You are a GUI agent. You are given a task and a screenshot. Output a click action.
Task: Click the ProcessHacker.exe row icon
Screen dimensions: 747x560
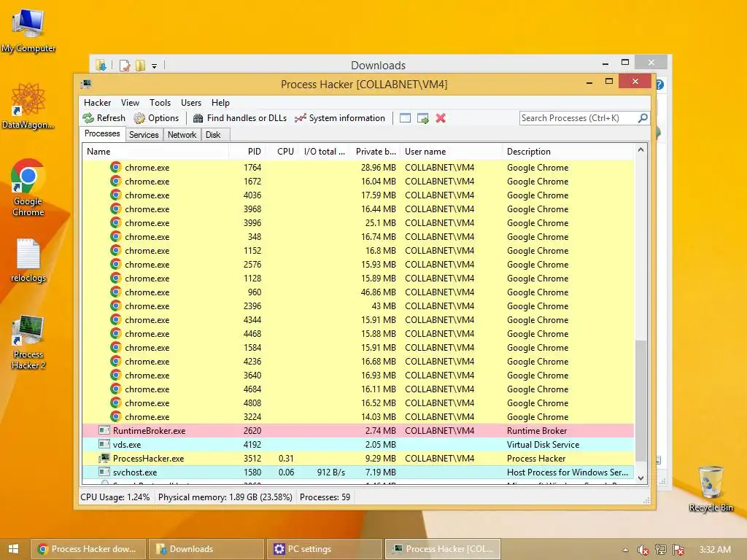click(x=104, y=458)
